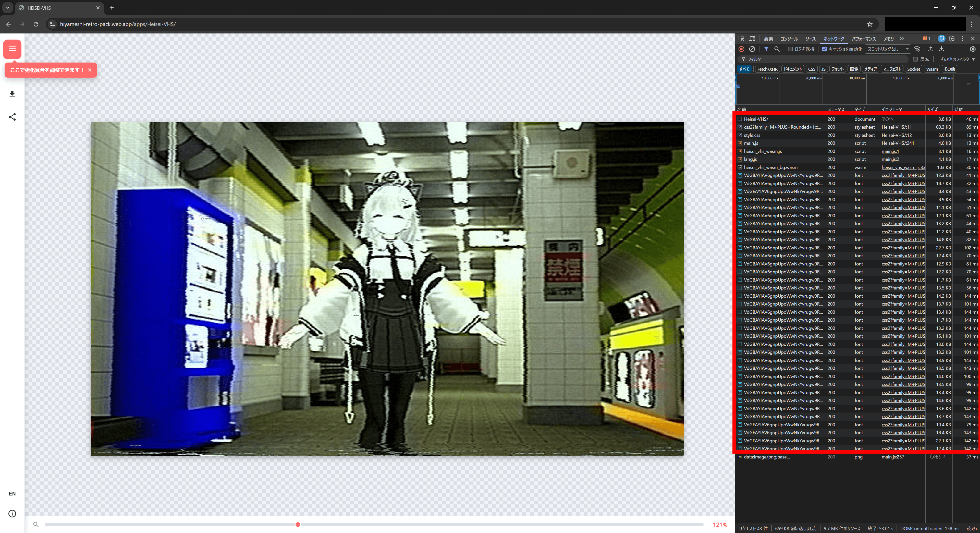Expand other filters dropdown
The height and width of the screenshot is (533, 980).
(x=958, y=59)
